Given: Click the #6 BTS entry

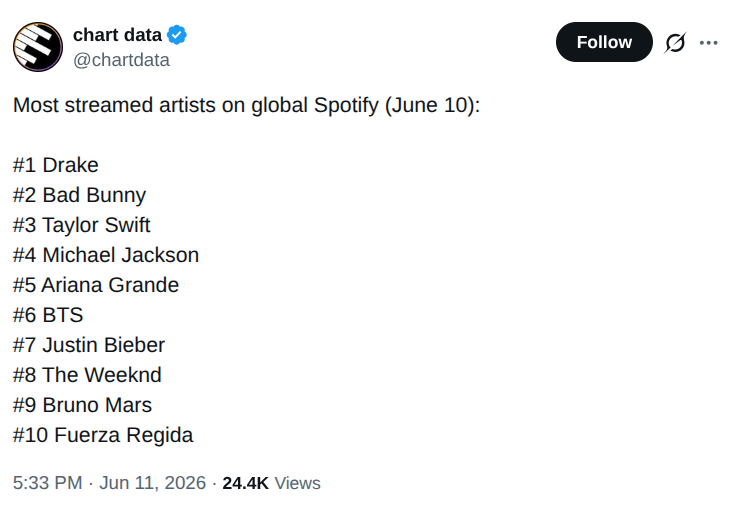Looking at the screenshot, I should (x=48, y=315).
